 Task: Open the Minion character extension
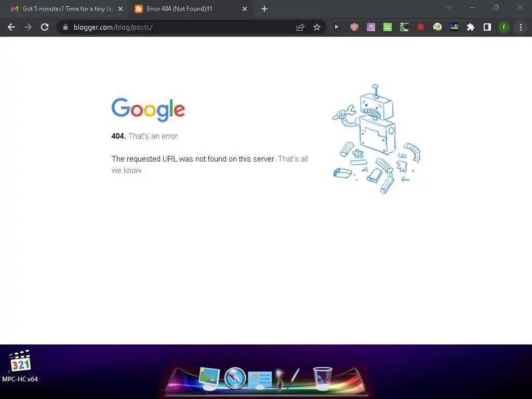[437, 27]
